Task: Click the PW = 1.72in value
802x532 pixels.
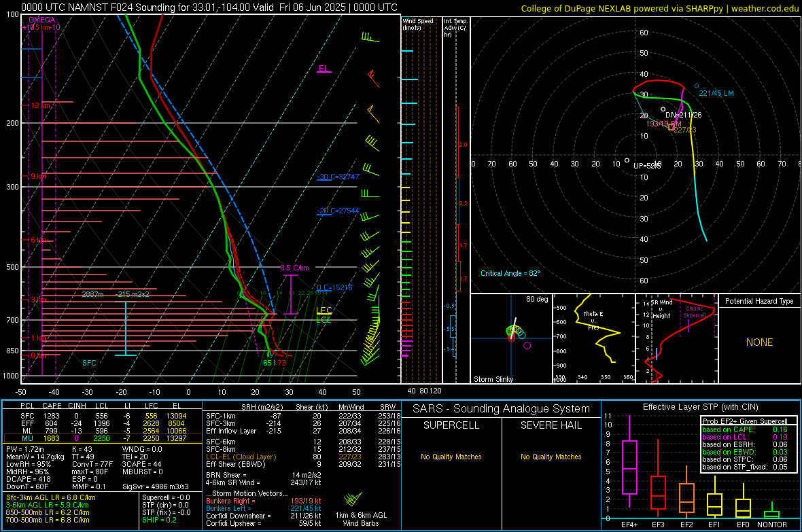Action: (25, 449)
